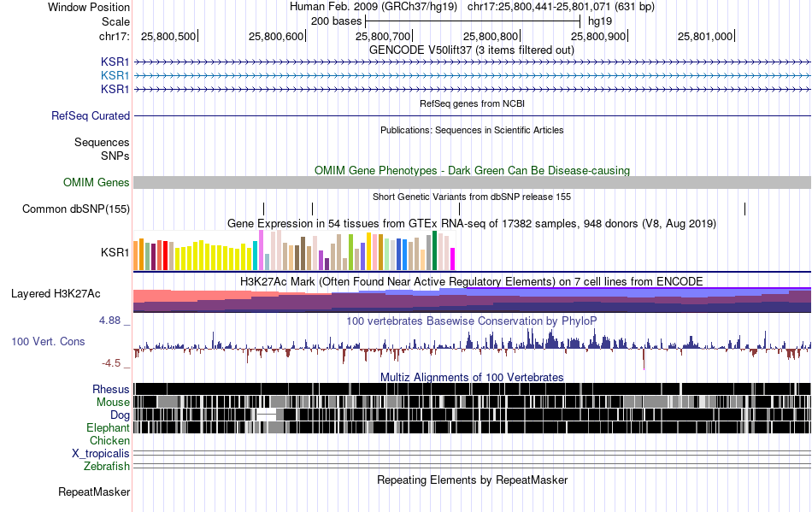Viewport: 812px width, 512px height.
Task: Open Repeating Elements by RepeatMasker title
Action: pos(473,480)
